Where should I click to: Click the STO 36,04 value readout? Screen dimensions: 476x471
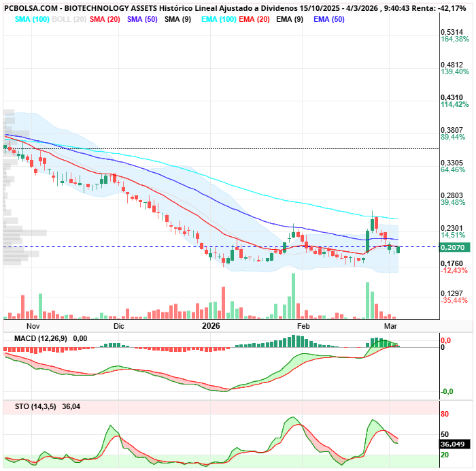[x=71, y=406]
